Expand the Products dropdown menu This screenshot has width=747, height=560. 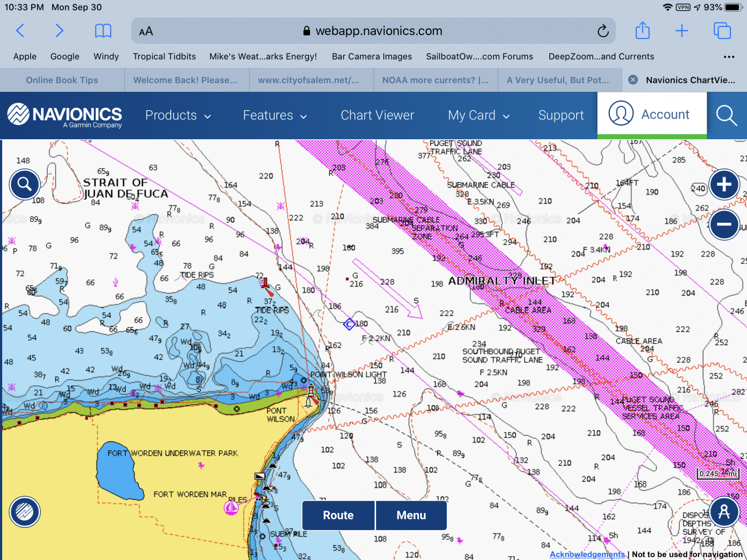point(178,115)
